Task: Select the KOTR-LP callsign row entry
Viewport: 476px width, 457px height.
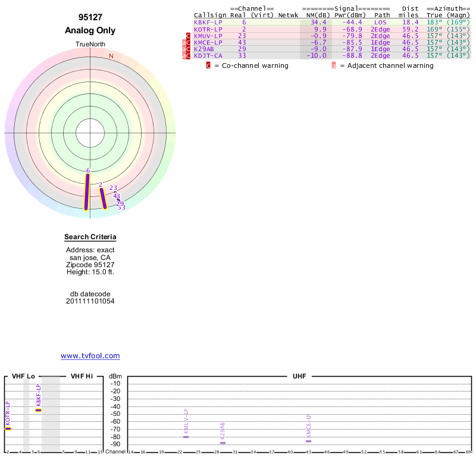Action: point(208,29)
